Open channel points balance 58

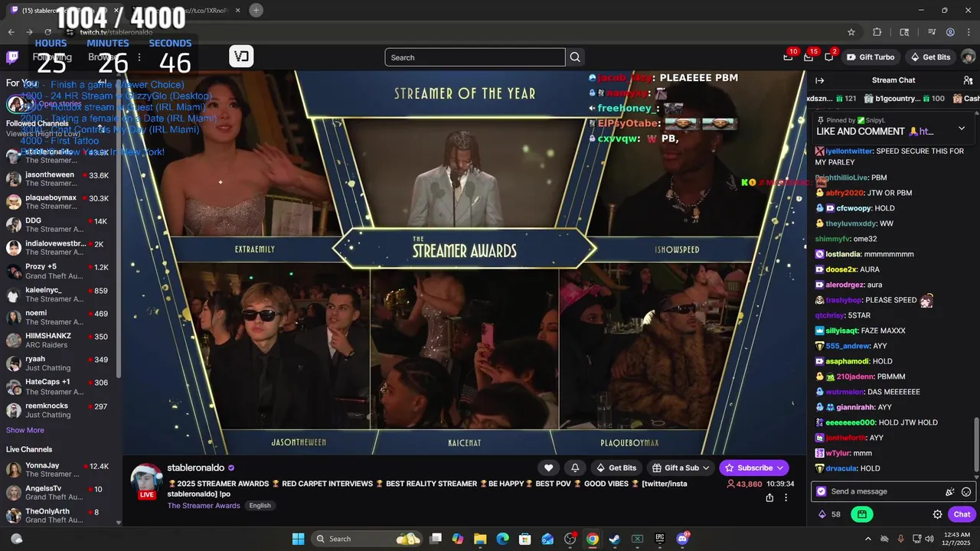829,514
